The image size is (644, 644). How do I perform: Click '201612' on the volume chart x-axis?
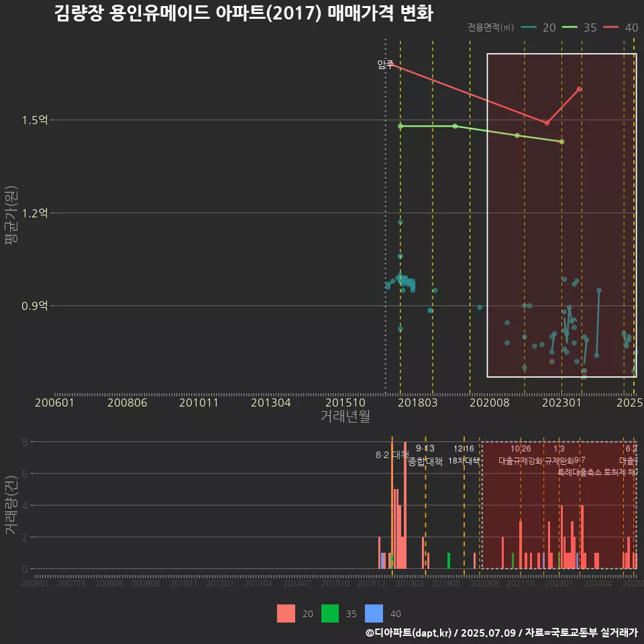[x=371, y=583]
